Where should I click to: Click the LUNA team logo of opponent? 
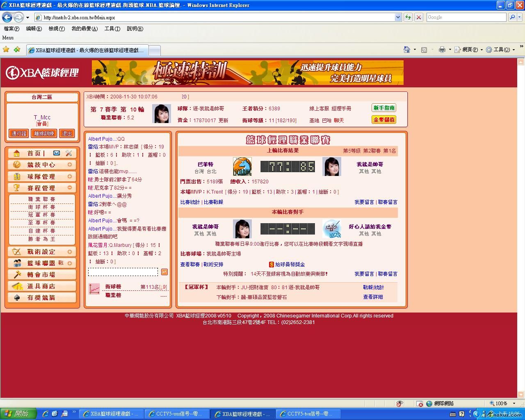332,229
